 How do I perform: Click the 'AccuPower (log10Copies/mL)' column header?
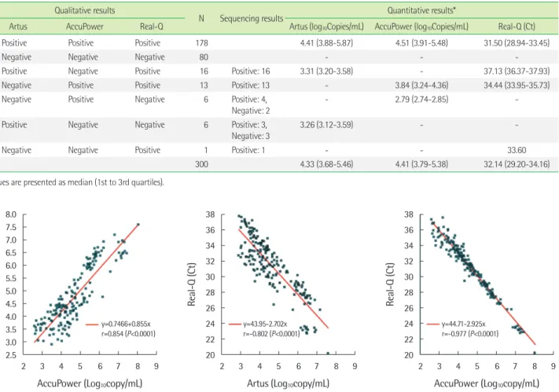tap(421, 27)
